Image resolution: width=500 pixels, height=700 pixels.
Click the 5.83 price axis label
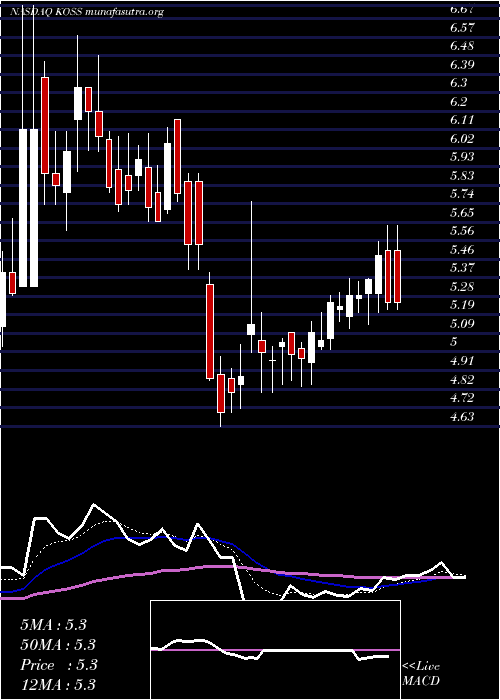pos(462,176)
